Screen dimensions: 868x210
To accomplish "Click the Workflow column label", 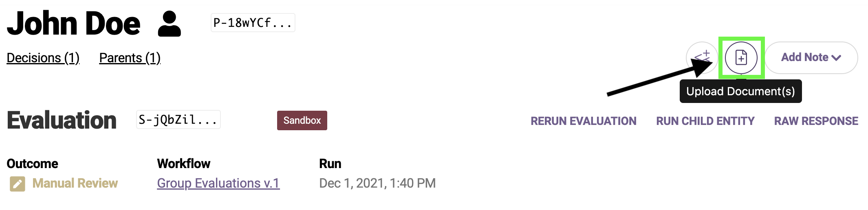I will 184,164.
